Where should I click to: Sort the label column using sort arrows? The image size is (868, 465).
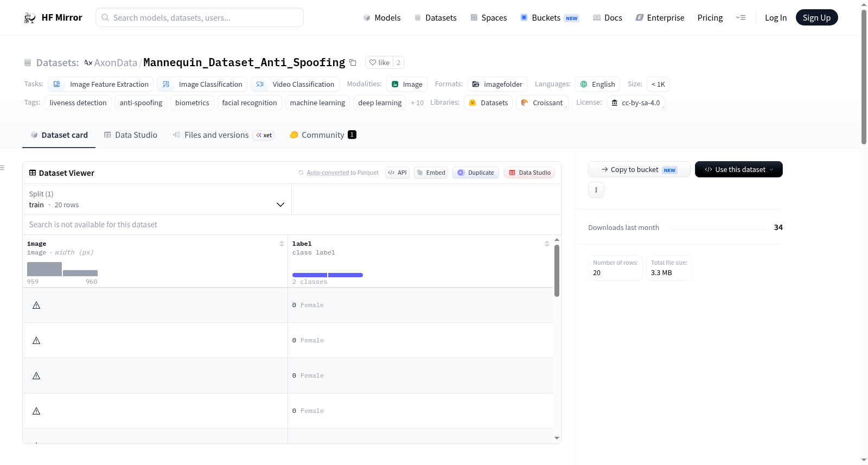547,244
